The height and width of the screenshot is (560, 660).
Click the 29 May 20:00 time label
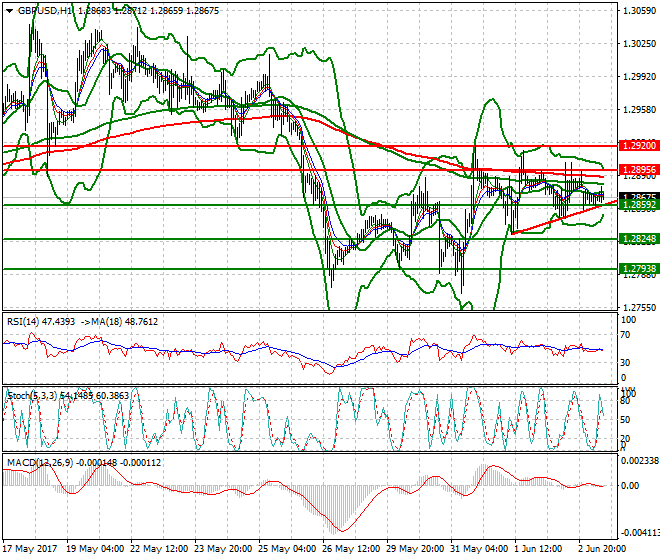pos(415,549)
